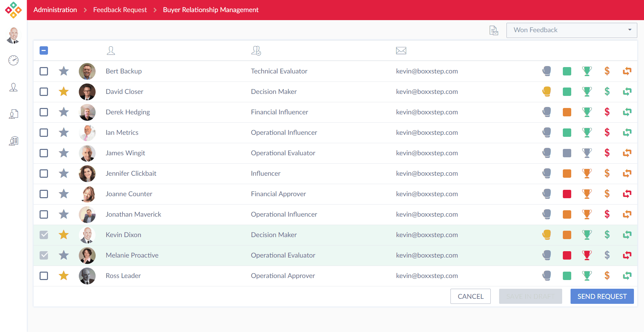Screen dimensions: 644x332
Task: Click the document template icon beside dropdown
Action: [493, 31]
